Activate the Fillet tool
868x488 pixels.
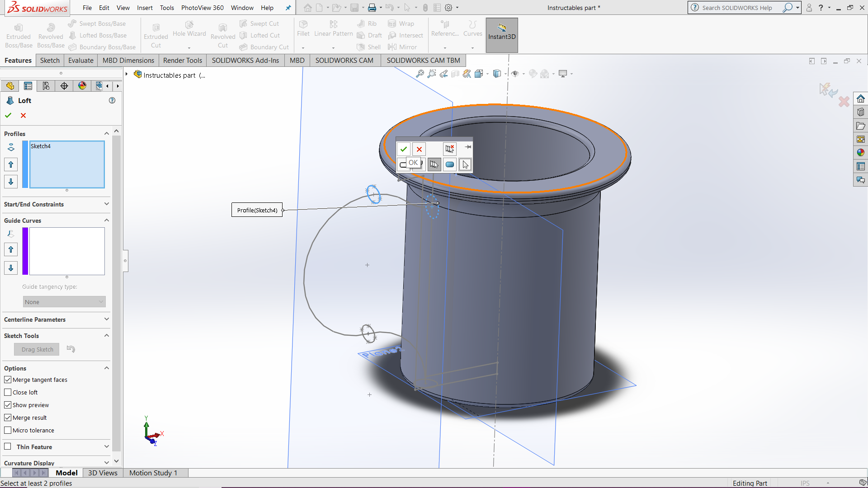[x=303, y=29]
